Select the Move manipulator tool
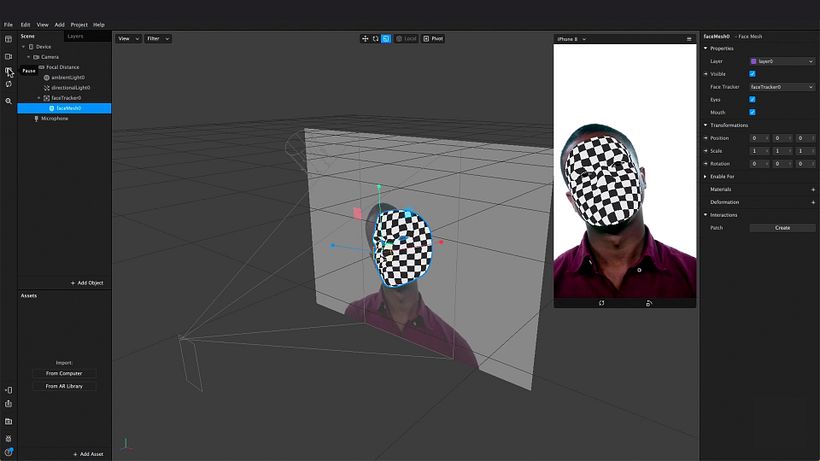This screenshot has height=461, width=820. 365,39
